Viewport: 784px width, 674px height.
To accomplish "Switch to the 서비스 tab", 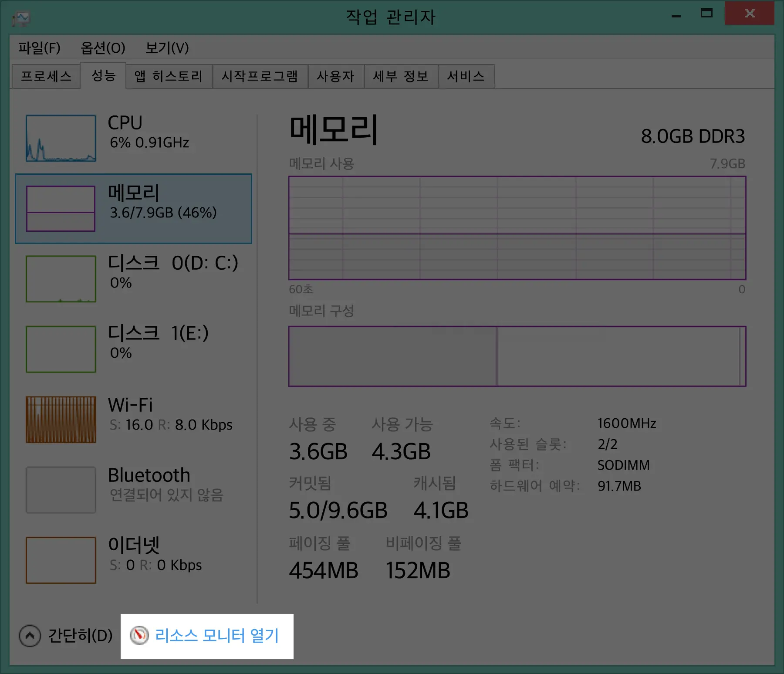I will tap(466, 76).
